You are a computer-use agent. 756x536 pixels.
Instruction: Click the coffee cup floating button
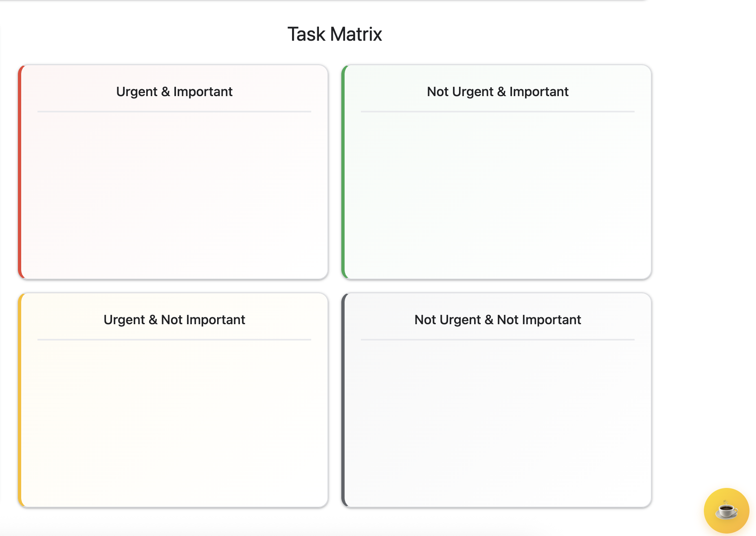tap(726, 510)
